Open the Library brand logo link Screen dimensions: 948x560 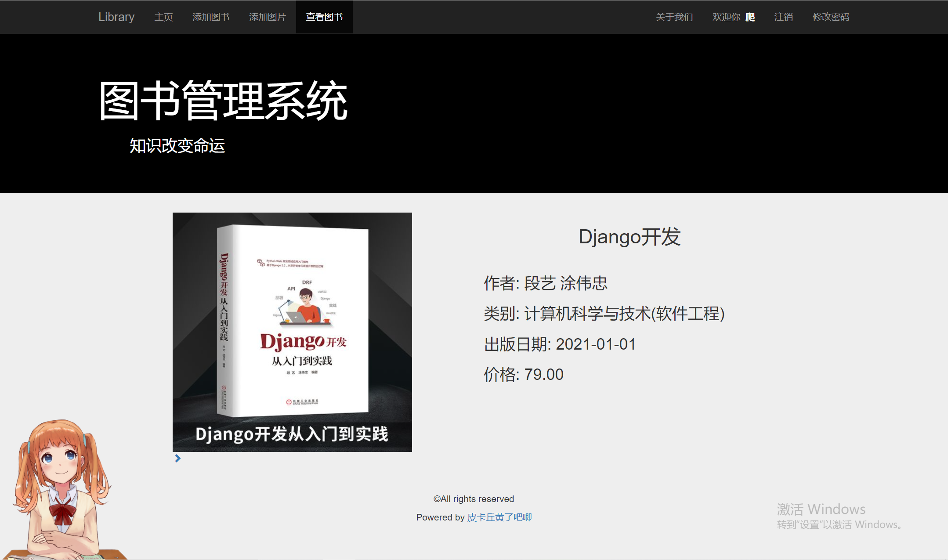click(116, 17)
